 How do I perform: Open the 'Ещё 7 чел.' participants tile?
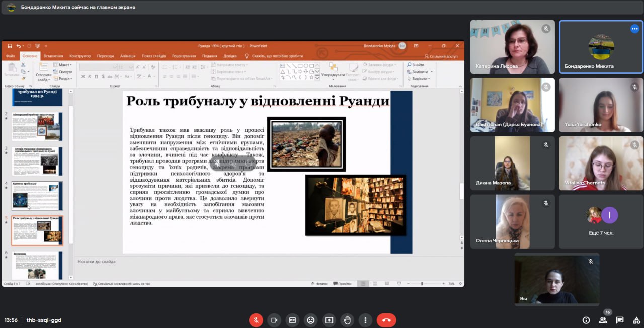pos(601,221)
